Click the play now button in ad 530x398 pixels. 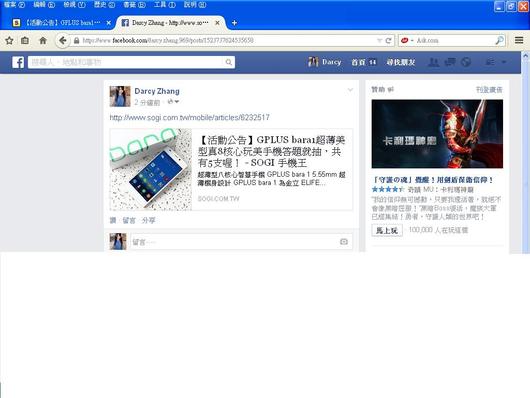click(387, 230)
